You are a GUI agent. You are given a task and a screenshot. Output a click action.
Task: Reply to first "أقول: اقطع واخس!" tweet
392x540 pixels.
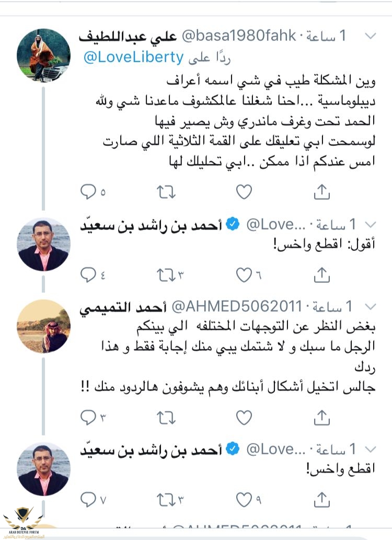[x=88, y=273]
